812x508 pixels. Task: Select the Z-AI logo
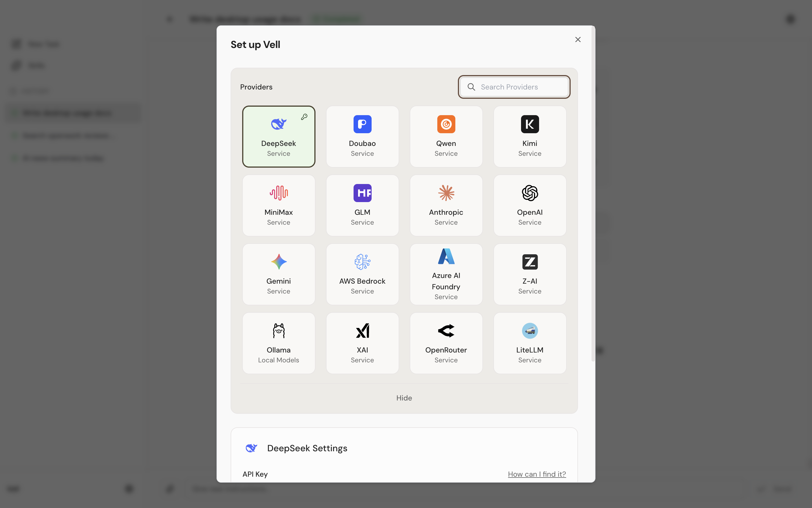[530, 262]
